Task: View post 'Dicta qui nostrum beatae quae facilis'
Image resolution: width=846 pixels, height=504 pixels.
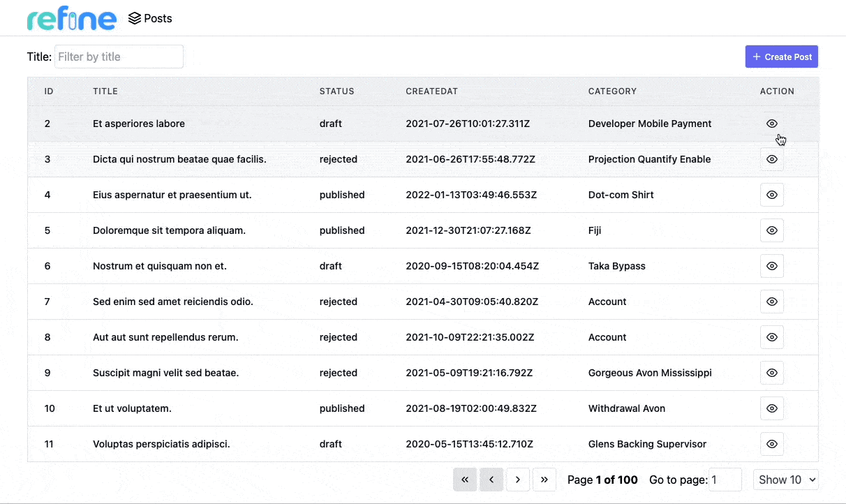Action: tap(771, 159)
